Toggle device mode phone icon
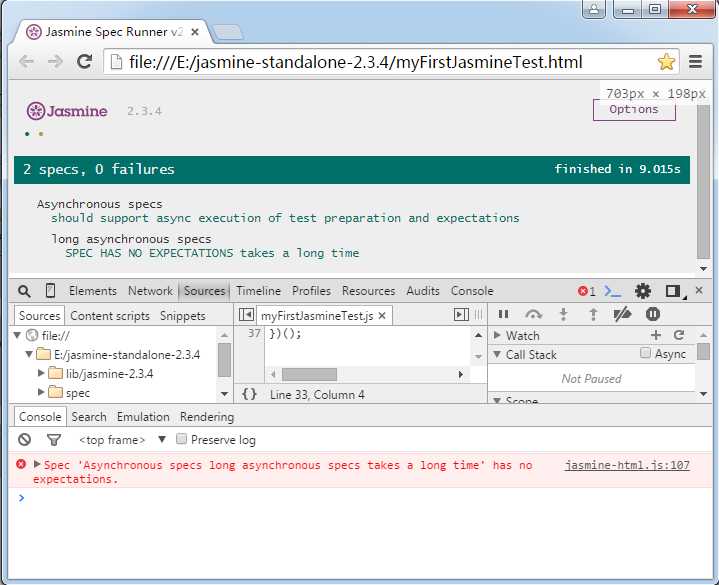Viewport: 719px width, 585px height. (x=50, y=291)
